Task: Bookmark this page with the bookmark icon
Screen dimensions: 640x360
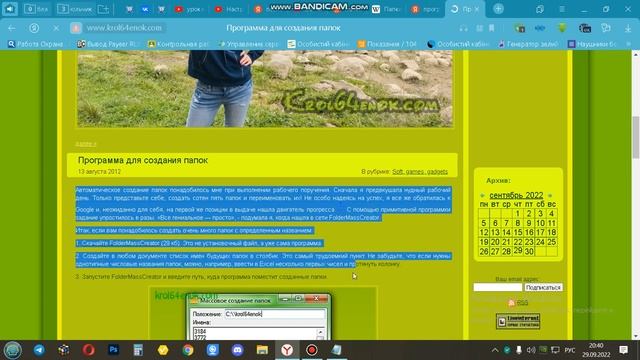Action: click(492, 28)
